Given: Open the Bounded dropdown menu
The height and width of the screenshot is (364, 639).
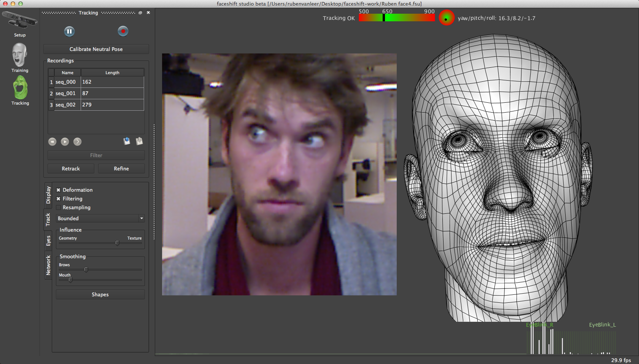Looking at the screenshot, I should click(x=100, y=218).
